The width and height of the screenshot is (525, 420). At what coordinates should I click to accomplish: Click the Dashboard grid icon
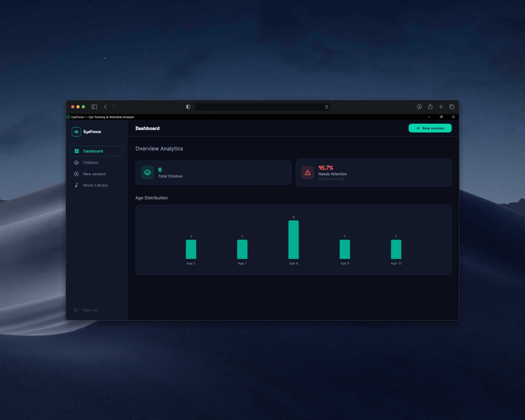point(77,151)
